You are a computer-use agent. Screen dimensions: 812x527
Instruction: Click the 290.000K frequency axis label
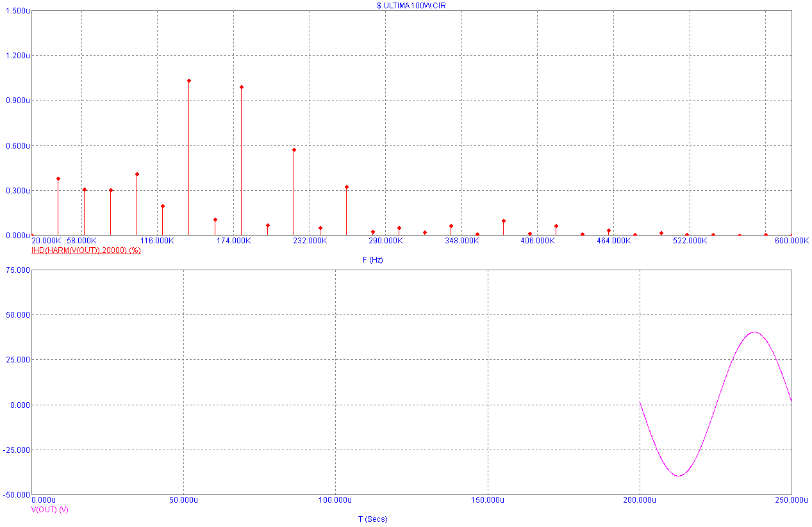pos(385,241)
